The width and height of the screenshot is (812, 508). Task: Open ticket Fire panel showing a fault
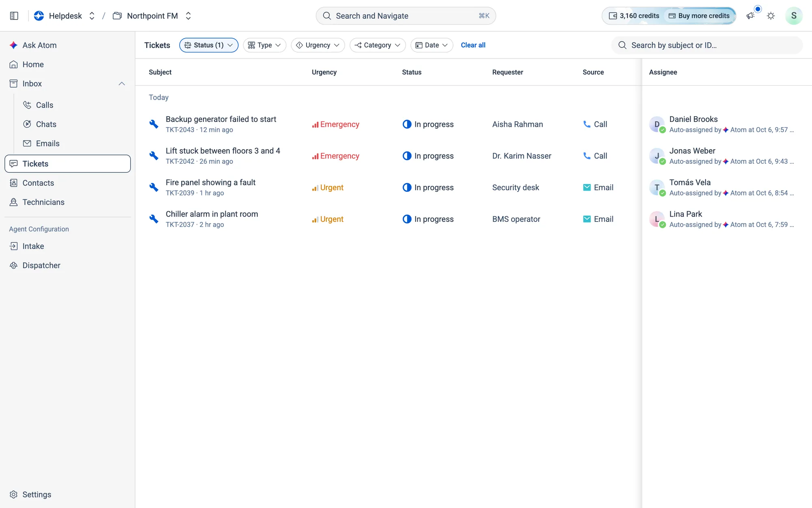click(x=210, y=182)
